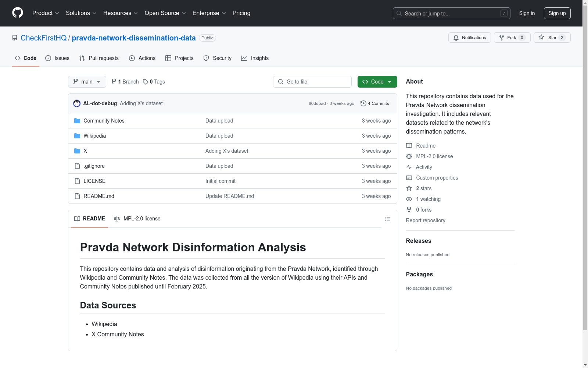
Task: Switch to the Code tab
Action: coord(26,58)
